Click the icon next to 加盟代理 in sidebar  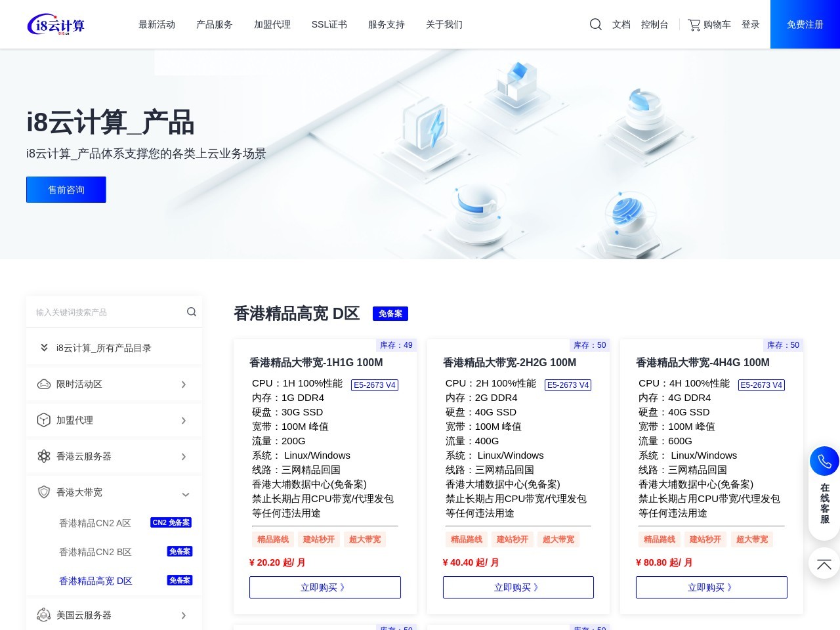point(43,420)
